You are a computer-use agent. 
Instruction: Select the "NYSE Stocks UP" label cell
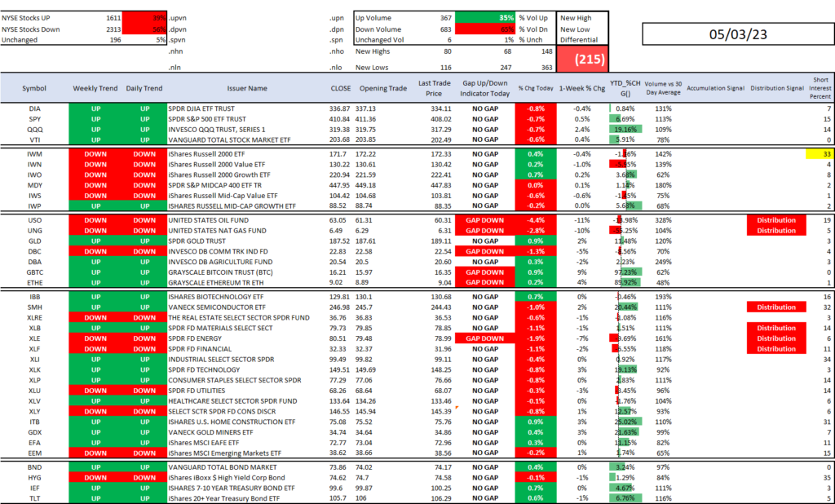(26, 18)
